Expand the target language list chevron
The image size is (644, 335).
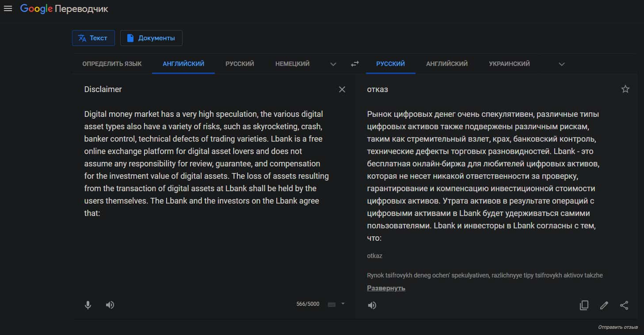click(561, 64)
